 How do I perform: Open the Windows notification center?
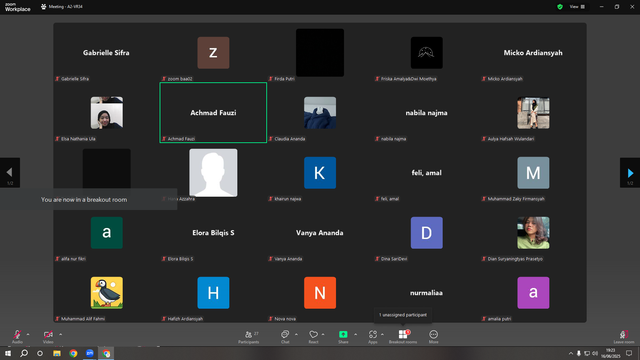click(x=629, y=353)
